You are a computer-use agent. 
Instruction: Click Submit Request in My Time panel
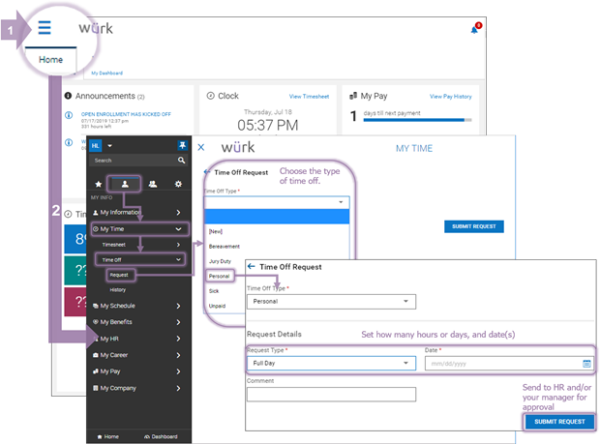click(474, 227)
